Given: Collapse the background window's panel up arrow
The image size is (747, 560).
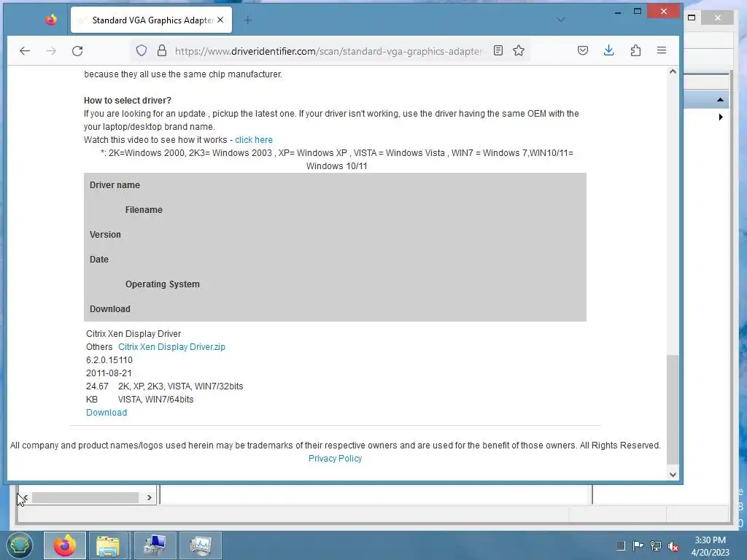Looking at the screenshot, I should (x=720, y=99).
